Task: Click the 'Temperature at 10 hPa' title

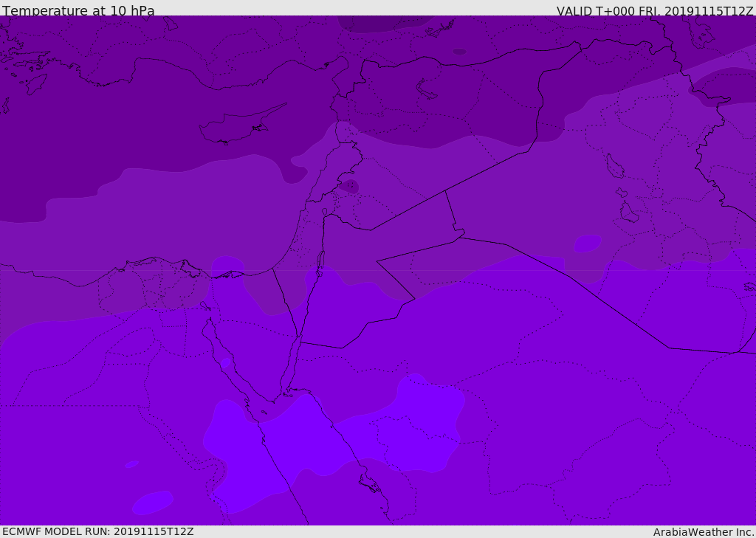Action: [x=78, y=10]
